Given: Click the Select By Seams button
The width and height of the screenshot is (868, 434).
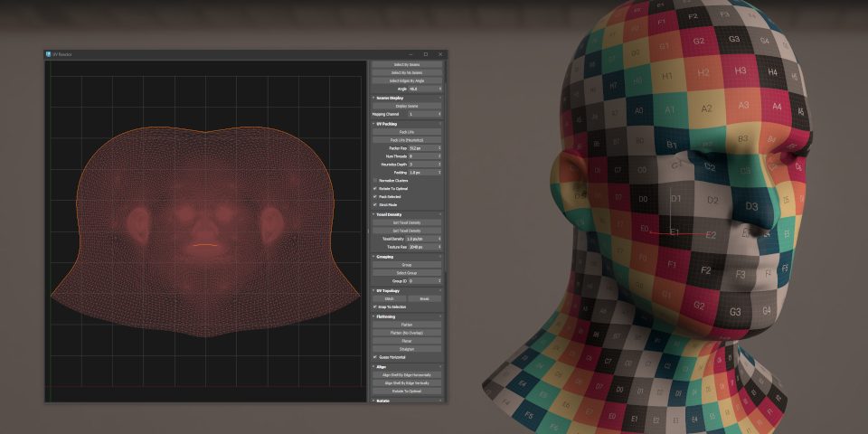Looking at the screenshot, I should point(406,65).
